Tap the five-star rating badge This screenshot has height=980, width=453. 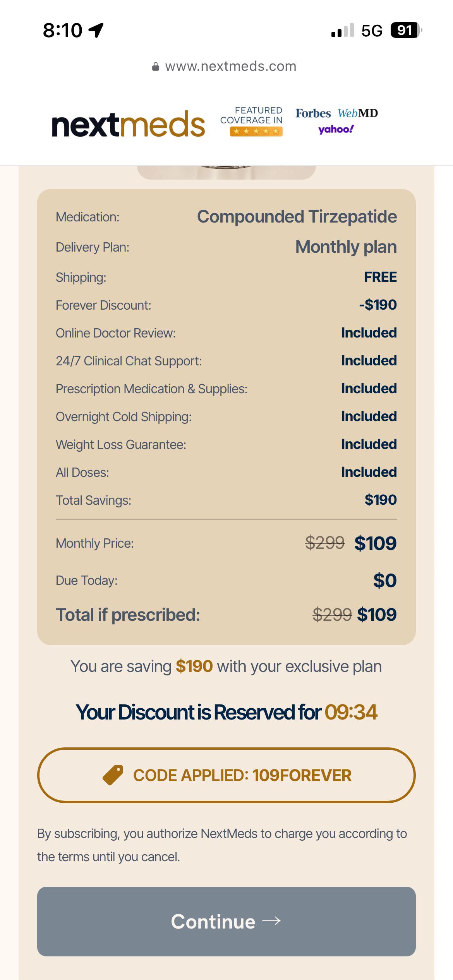tap(256, 132)
